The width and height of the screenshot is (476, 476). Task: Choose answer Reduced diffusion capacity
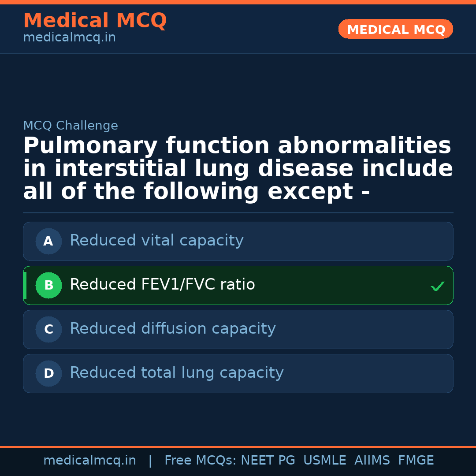(x=173, y=329)
